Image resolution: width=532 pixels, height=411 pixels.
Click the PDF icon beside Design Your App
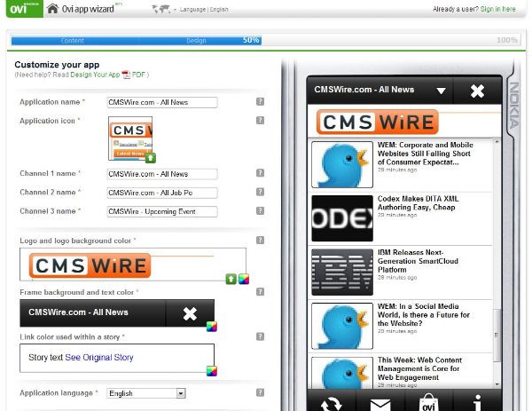[x=126, y=75]
